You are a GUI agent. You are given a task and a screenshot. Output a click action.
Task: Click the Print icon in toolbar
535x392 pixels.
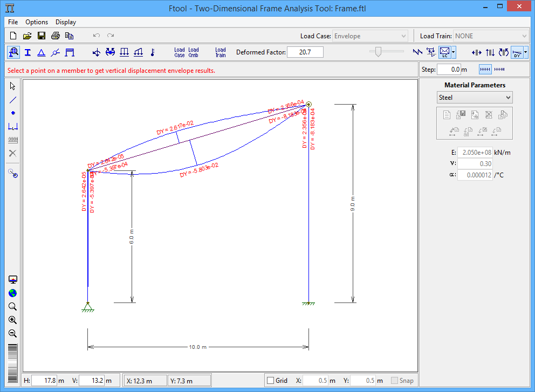[55, 36]
